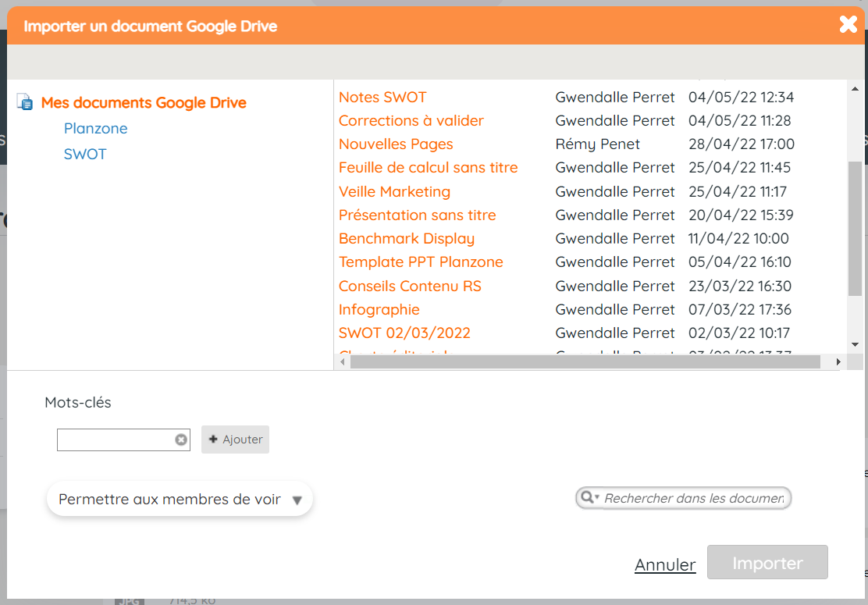The height and width of the screenshot is (605, 868).
Task: Click the vertical scrollbar down arrow
Action: click(x=855, y=344)
